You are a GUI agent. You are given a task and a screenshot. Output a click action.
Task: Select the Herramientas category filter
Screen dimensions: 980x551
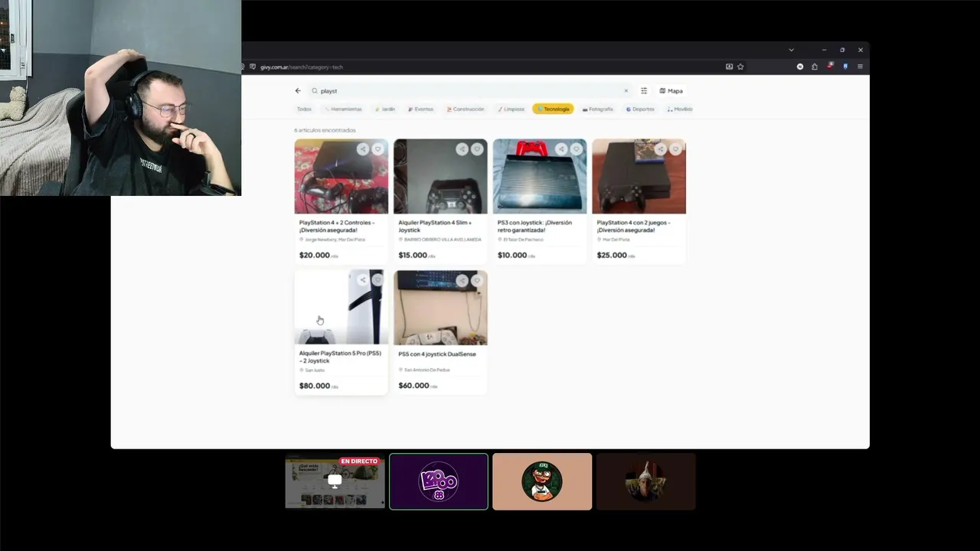click(x=344, y=109)
